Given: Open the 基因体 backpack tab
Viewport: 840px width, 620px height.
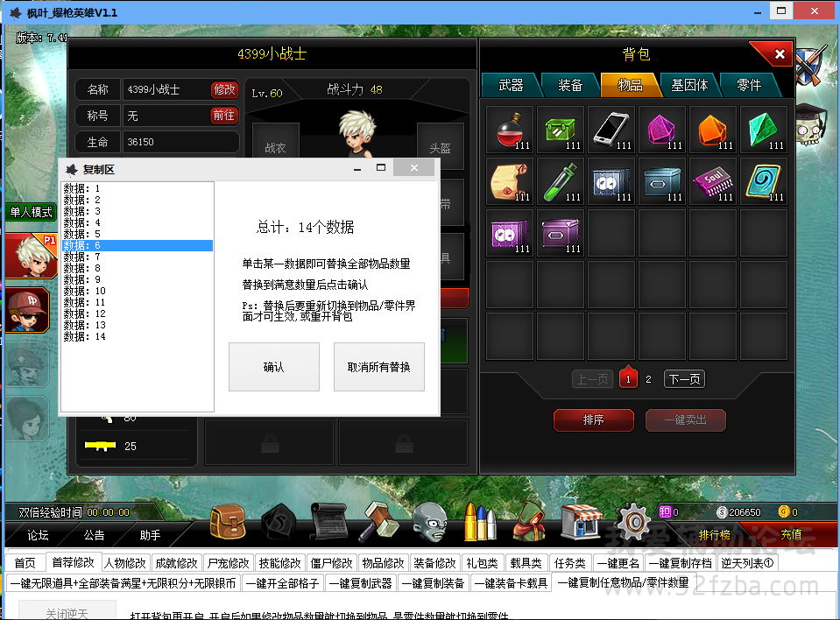Looking at the screenshot, I should point(689,85).
